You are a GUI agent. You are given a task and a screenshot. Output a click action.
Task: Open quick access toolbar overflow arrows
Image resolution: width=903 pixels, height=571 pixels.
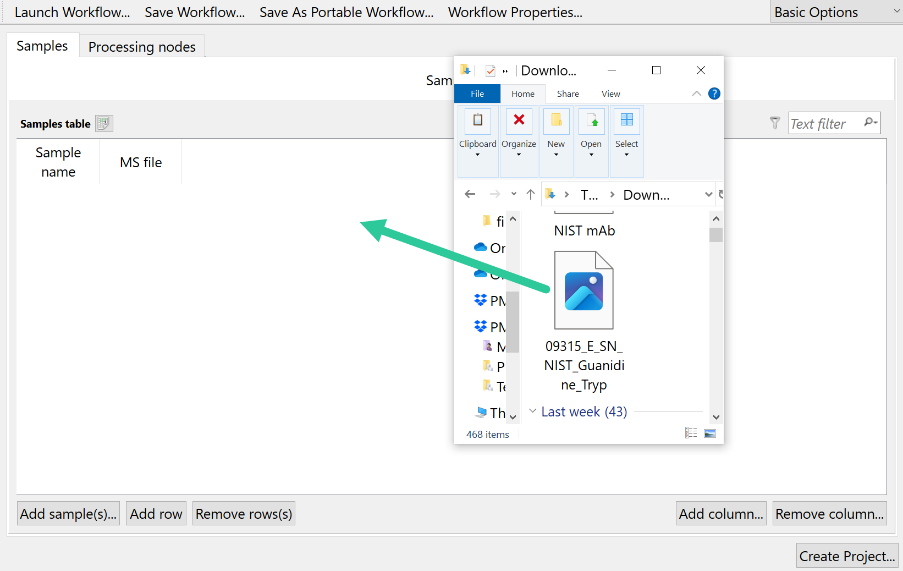pyautogui.click(x=505, y=71)
